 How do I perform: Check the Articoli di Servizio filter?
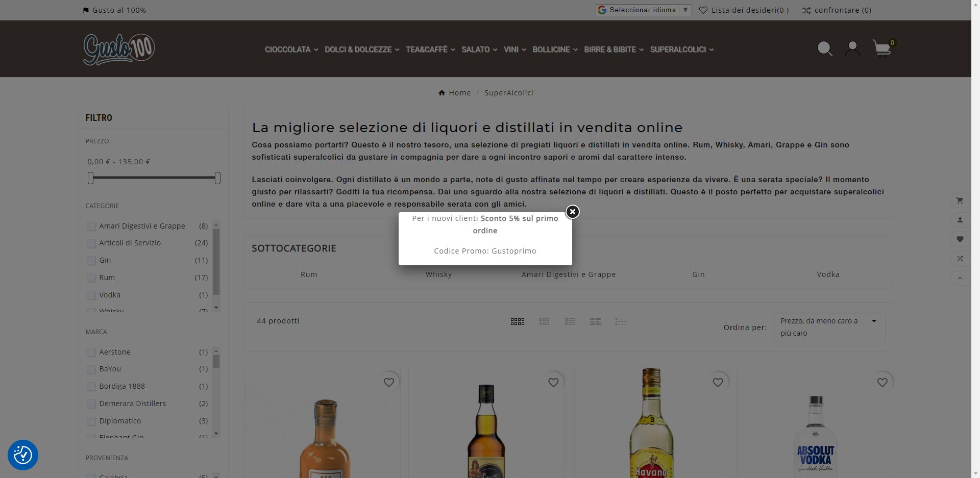click(91, 243)
